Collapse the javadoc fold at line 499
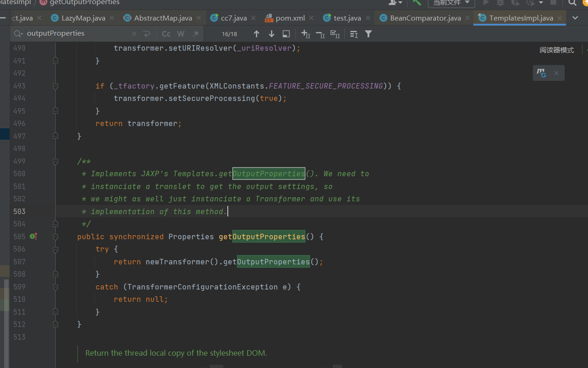Screen dimensions: 588x368 coord(55,161)
